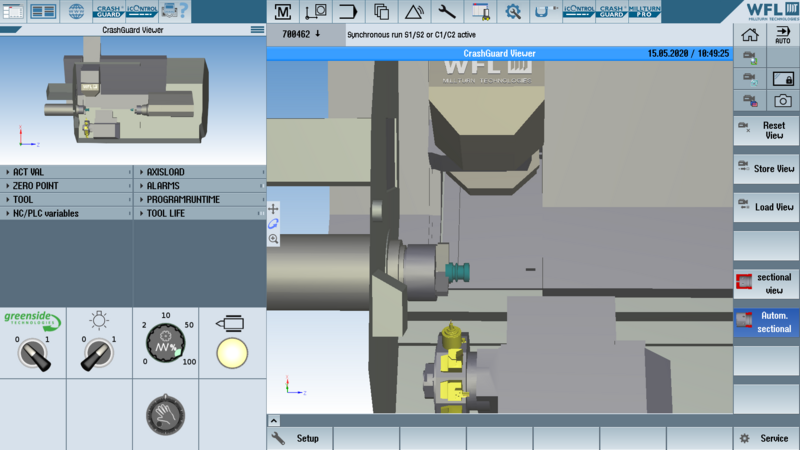Image resolution: width=800 pixels, height=450 pixels.
Task: Open the Setup tab at bottom
Action: coord(298,438)
